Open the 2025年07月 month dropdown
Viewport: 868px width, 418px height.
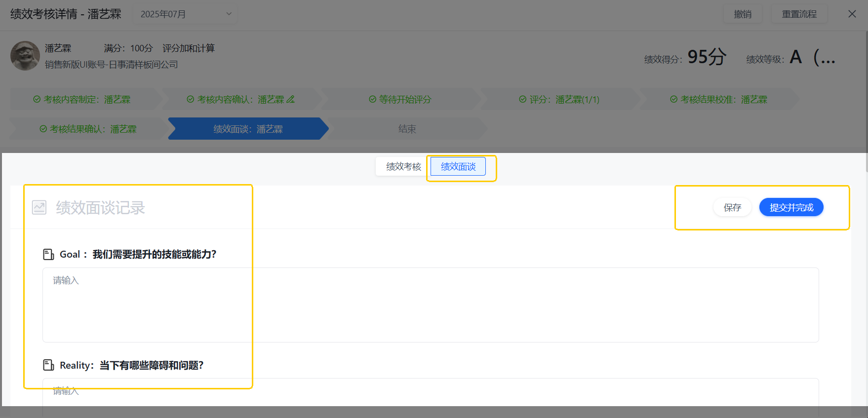(185, 14)
